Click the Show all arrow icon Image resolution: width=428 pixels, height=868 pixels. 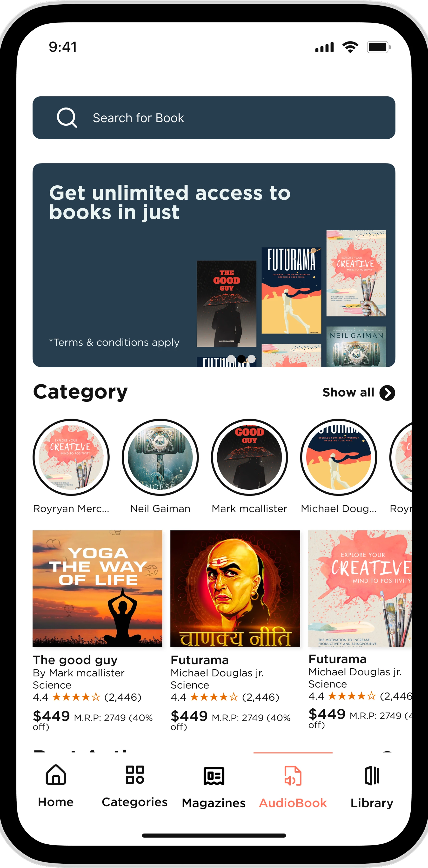[x=387, y=393]
